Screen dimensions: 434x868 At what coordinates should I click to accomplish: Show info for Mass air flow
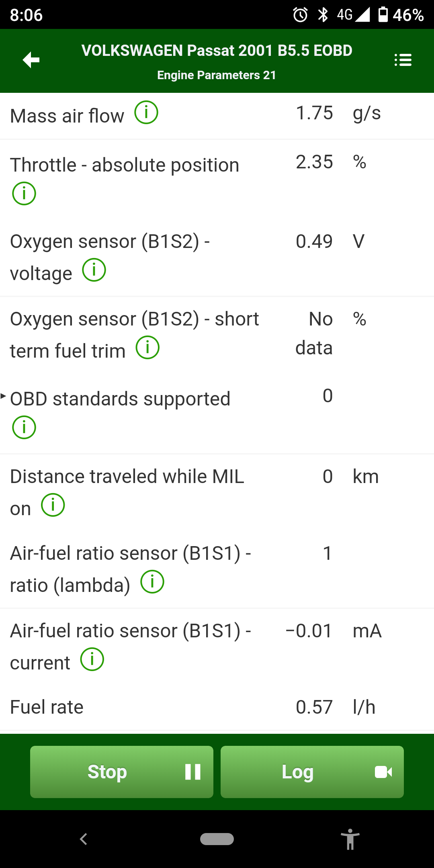click(x=146, y=113)
